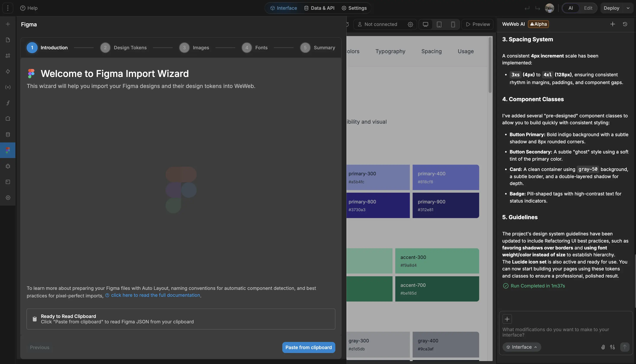This screenshot has height=364, width=636.
Task: Click the Redo arrow in top bar
Action: (x=537, y=8)
